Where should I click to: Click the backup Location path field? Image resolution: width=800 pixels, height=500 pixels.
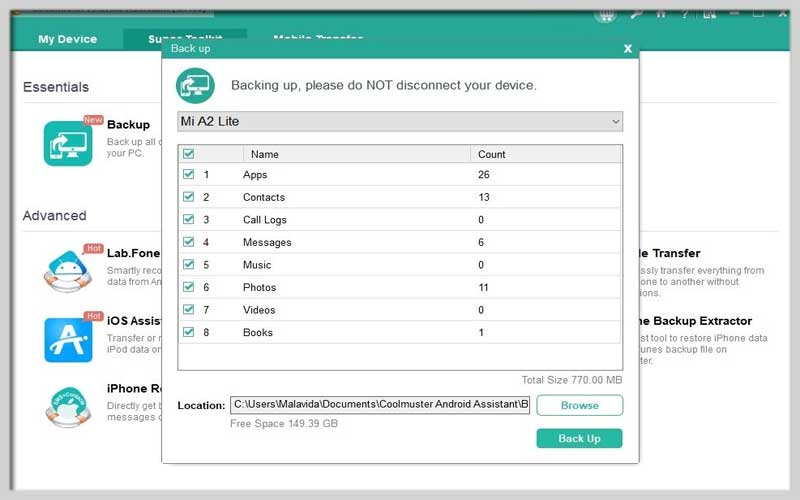(380, 405)
